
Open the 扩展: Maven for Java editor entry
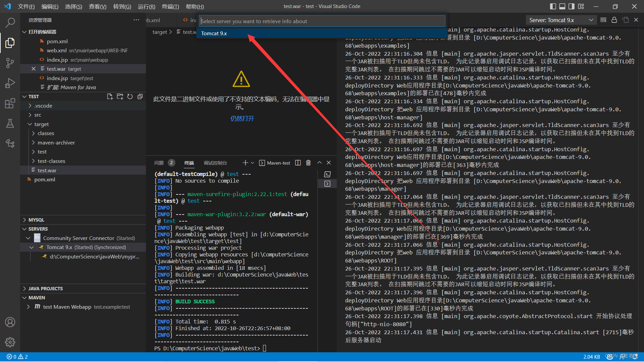(71, 87)
